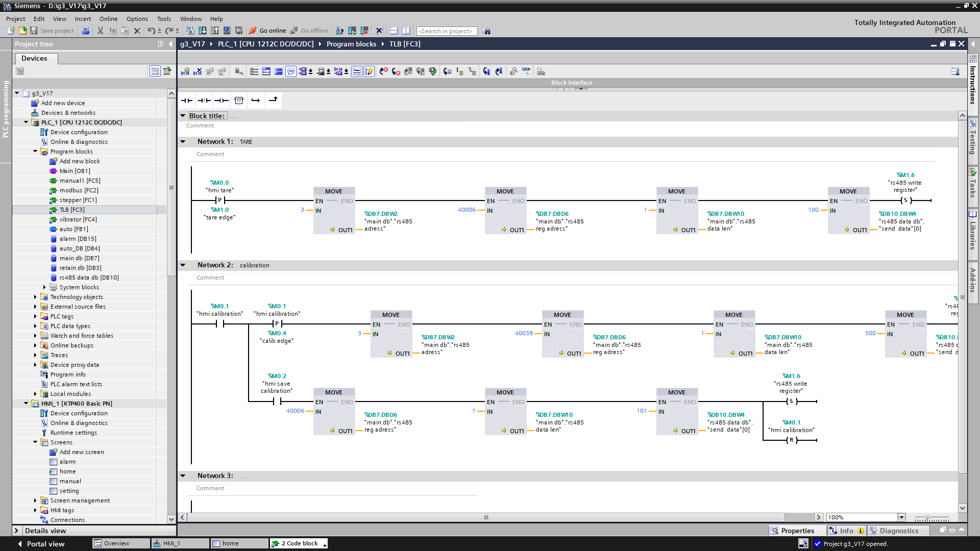Click the Go online button
This screenshot has height=551, width=980.
(x=267, y=31)
